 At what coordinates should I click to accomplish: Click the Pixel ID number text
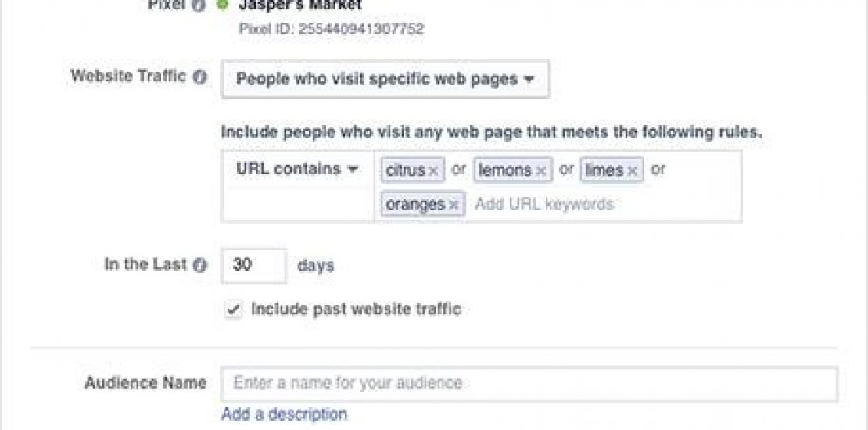pyautogui.click(x=332, y=30)
